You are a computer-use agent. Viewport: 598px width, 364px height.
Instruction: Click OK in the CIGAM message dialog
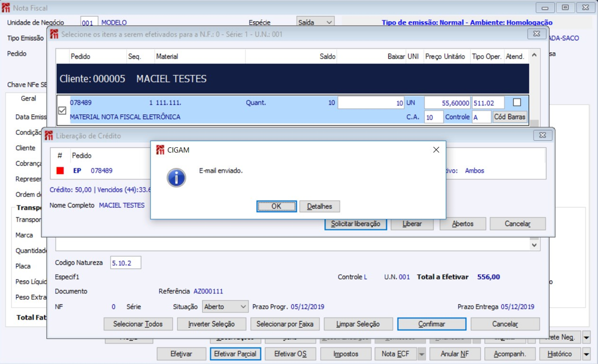[x=277, y=206]
